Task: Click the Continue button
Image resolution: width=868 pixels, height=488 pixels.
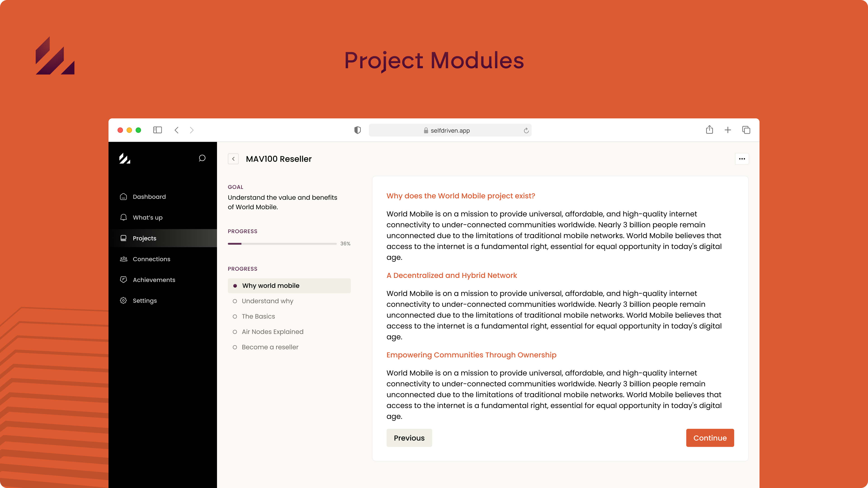Action: pos(710,438)
